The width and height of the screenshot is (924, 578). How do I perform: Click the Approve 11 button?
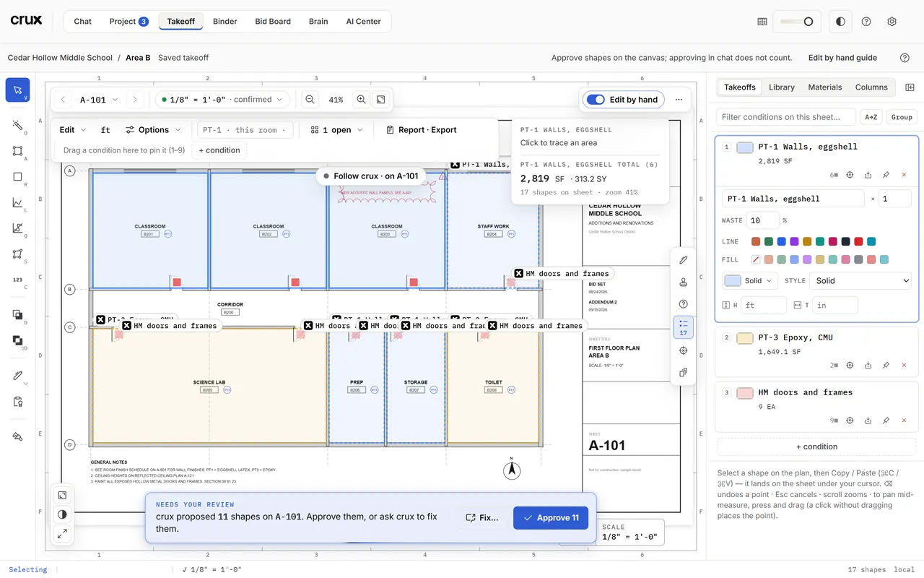pyautogui.click(x=551, y=518)
